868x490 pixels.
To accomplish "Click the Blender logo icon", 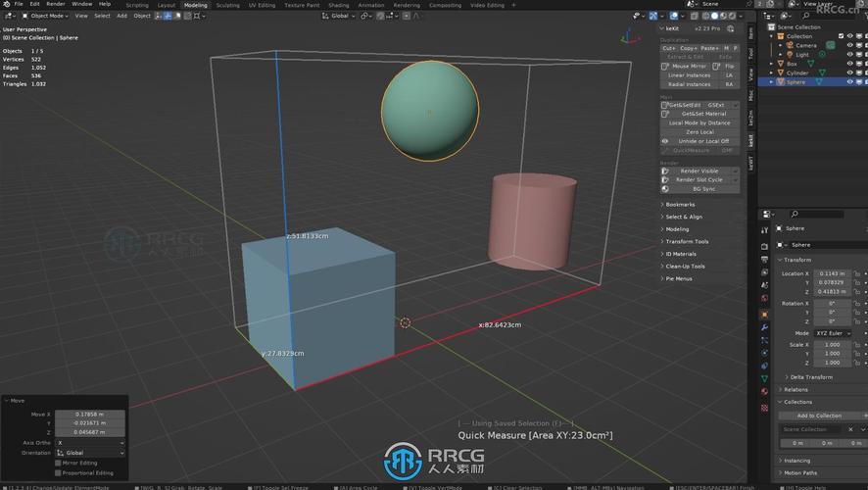I will pyautogui.click(x=6, y=4).
